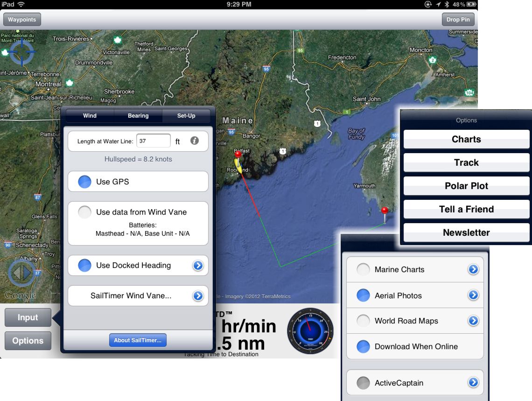Toggle the ActiveCaptain option
This screenshot has width=532, height=401.
363,383
